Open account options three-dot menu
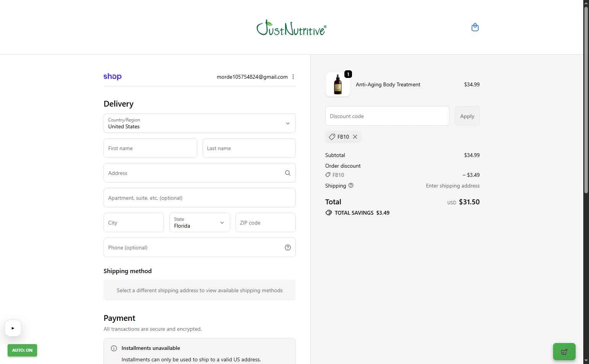Screen dimensions: 589x364 point(293,77)
